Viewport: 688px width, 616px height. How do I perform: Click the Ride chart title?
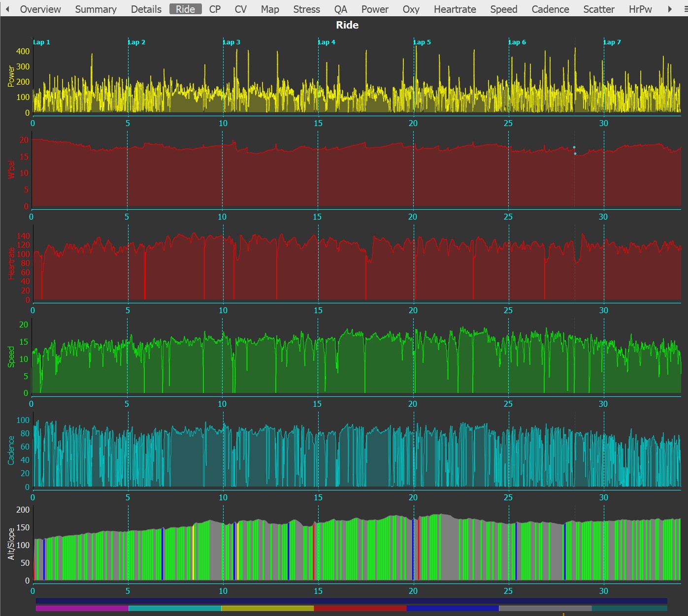347,25
